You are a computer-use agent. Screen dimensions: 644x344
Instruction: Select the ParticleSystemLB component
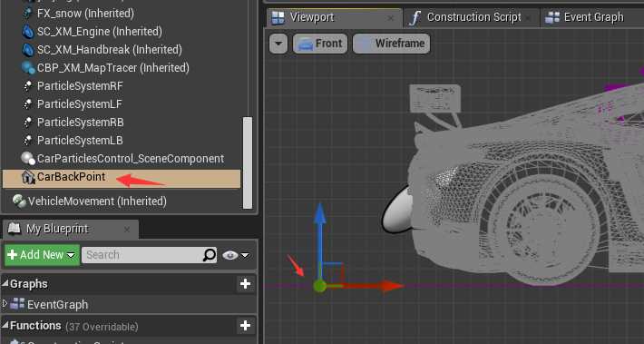[80, 140]
